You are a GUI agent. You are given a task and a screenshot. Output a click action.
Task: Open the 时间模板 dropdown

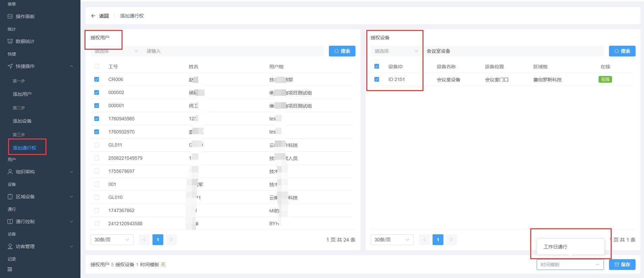pyautogui.click(x=570, y=265)
